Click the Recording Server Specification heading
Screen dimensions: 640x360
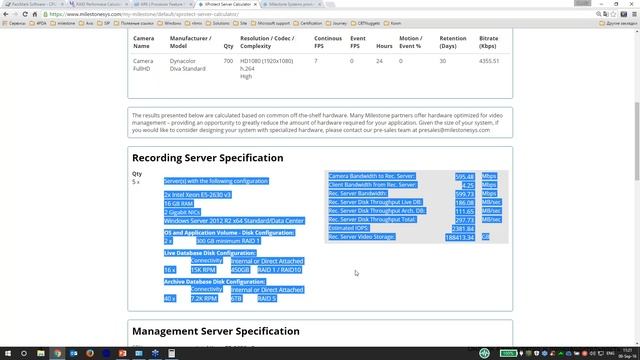tap(207, 158)
